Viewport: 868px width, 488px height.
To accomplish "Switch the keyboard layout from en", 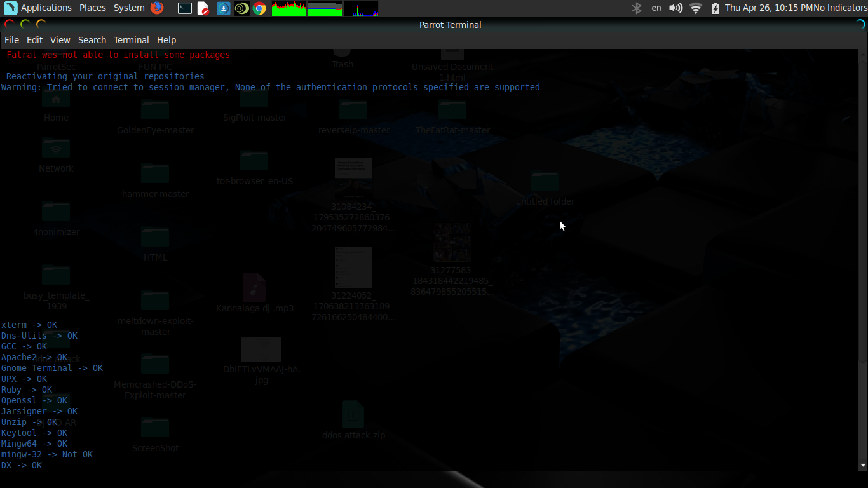I will click(656, 8).
